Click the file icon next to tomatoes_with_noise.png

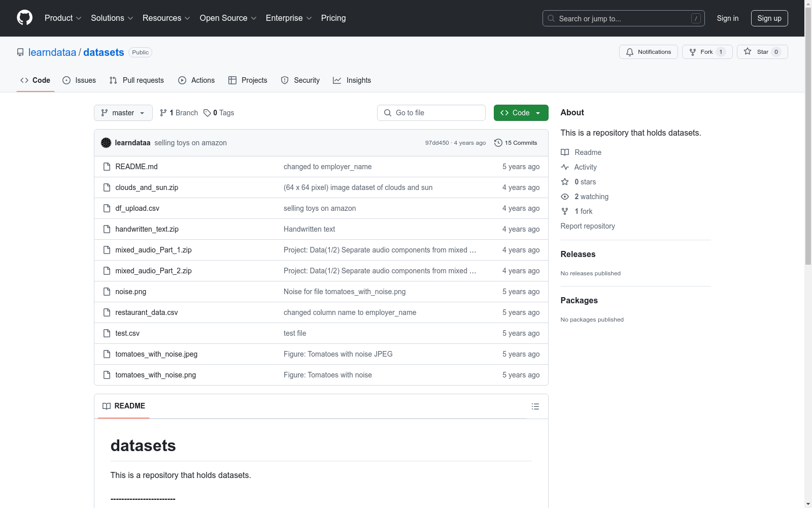(107, 375)
